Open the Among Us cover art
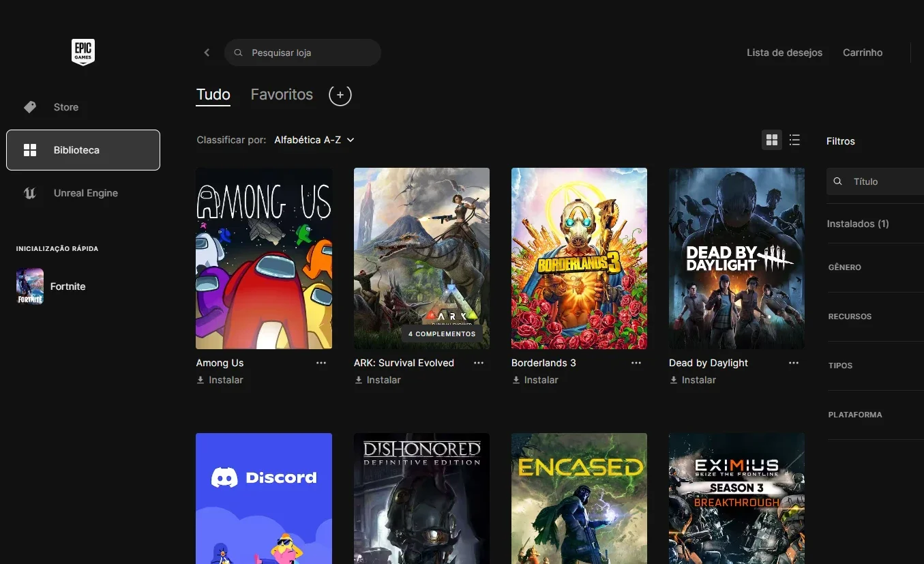The width and height of the screenshot is (924, 564). [264, 258]
